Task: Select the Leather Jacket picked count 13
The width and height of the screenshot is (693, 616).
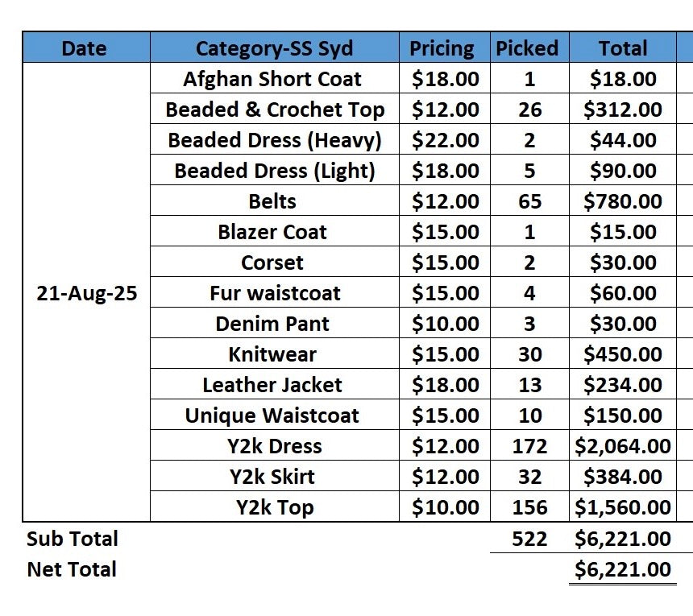Action: [x=529, y=384]
